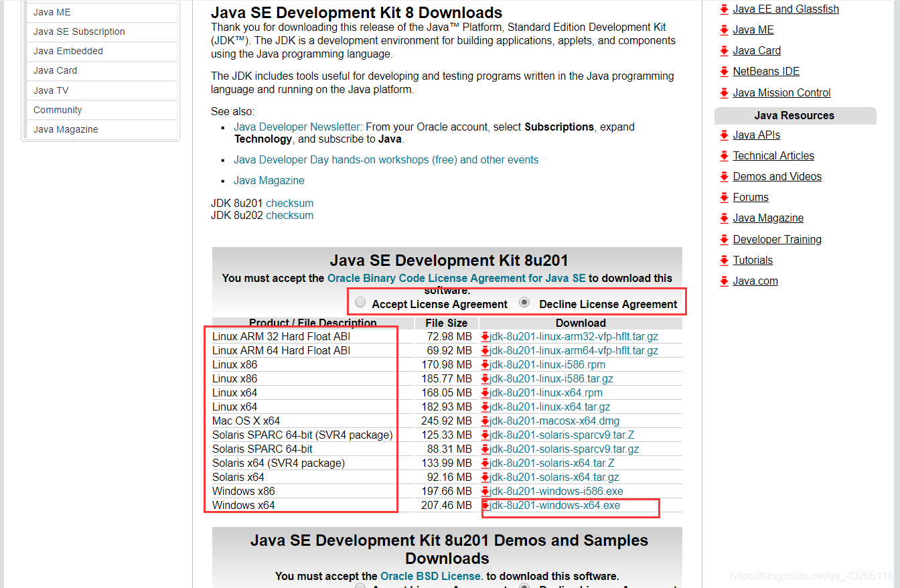The height and width of the screenshot is (588, 900).
Task: Click the download icon for jdk-8u201-linux-i586.tar.gz
Action: tap(485, 379)
